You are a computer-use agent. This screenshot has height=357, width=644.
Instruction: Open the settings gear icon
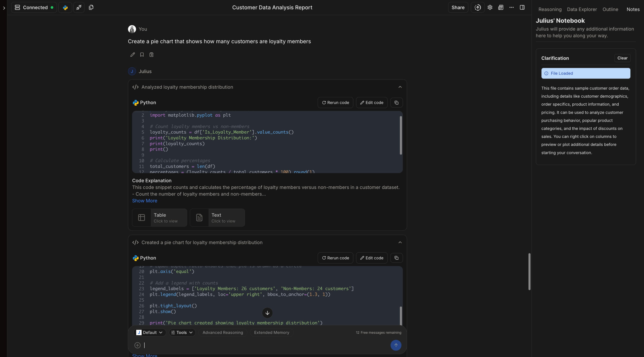(490, 8)
